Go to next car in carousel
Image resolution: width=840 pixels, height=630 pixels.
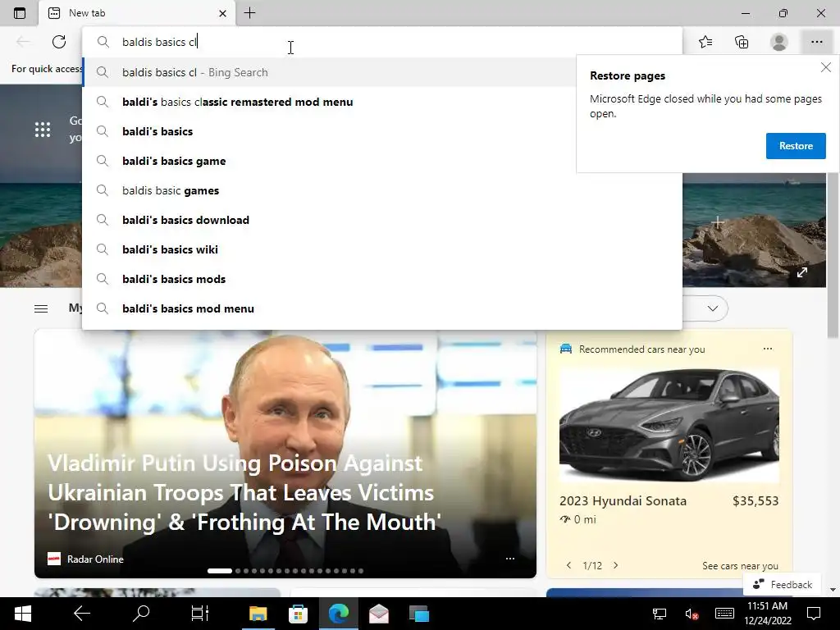point(615,565)
